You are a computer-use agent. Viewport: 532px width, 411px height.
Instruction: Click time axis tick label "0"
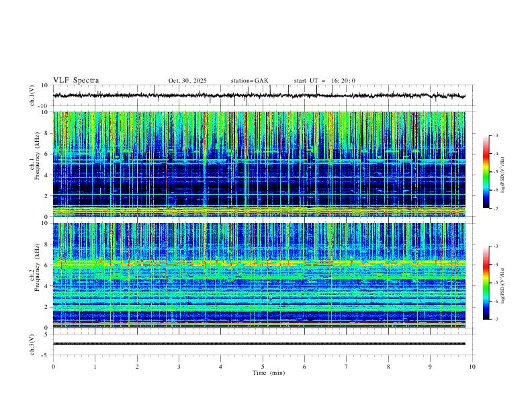coord(53,367)
